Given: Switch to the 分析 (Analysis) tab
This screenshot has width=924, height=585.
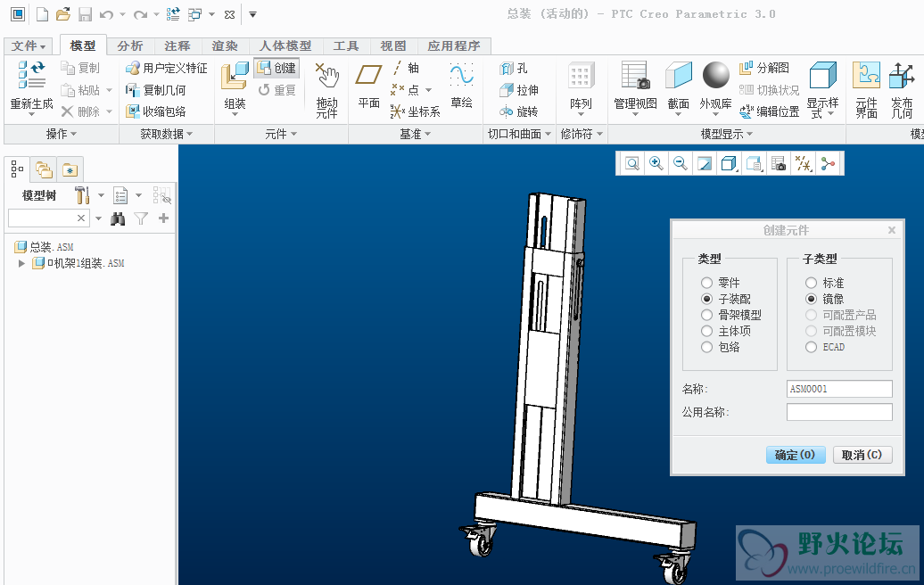Looking at the screenshot, I should pos(130,46).
